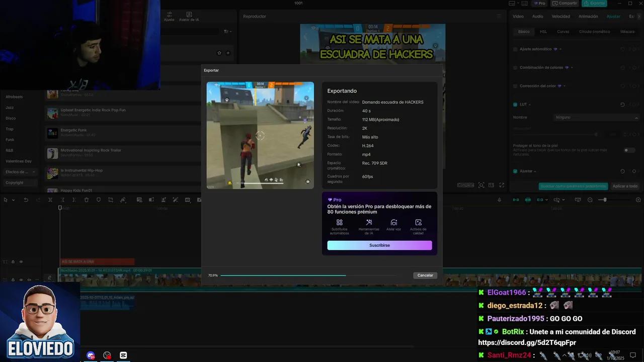
Task: Click the delete trash icon in timeline toolbar
Action: coord(87,200)
